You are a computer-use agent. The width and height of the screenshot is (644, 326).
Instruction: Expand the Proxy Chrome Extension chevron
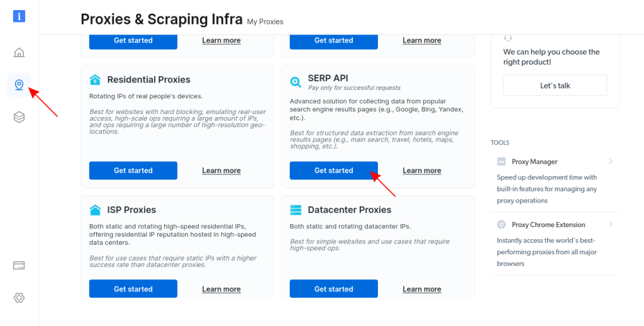tap(611, 224)
